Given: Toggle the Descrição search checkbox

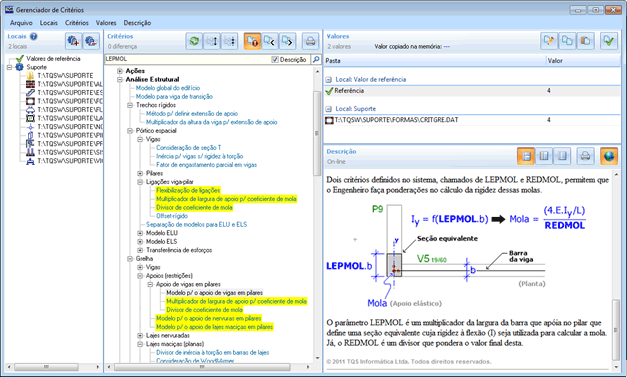Looking at the screenshot, I should point(275,60).
